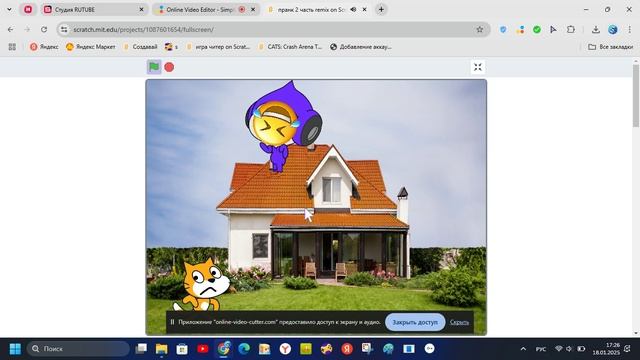Image resolution: width=640 pixels, height=360 pixels.
Task: Open the Windows Start menu
Action: click(x=15, y=349)
